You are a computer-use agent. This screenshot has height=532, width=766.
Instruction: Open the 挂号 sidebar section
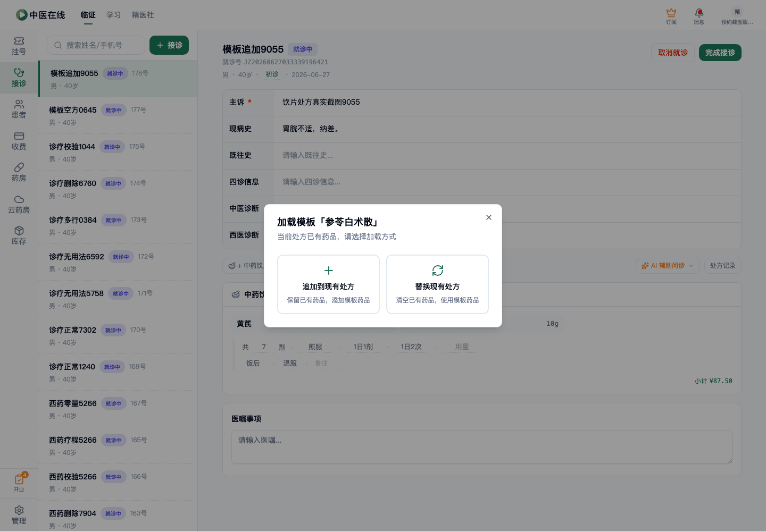(x=19, y=46)
